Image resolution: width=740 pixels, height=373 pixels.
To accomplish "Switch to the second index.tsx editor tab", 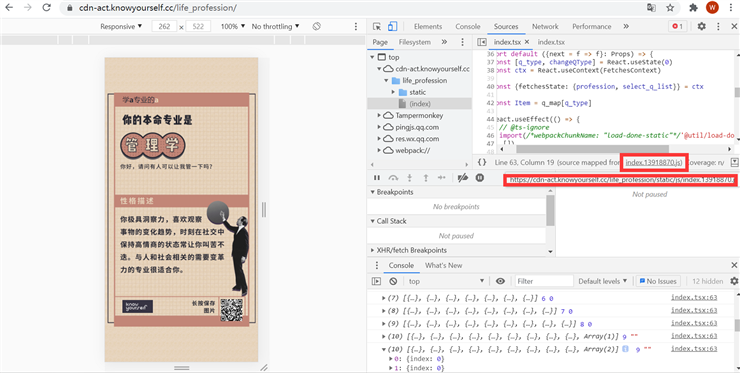I will click(x=551, y=42).
